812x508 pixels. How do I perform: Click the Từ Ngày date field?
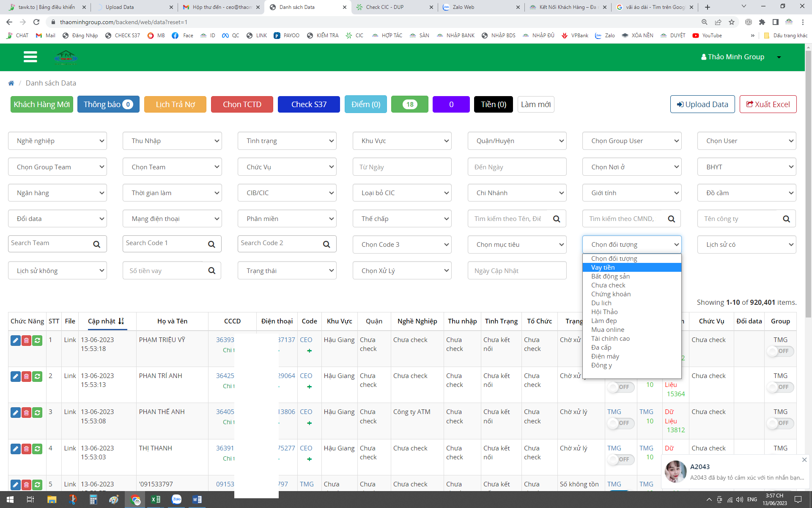click(x=402, y=167)
